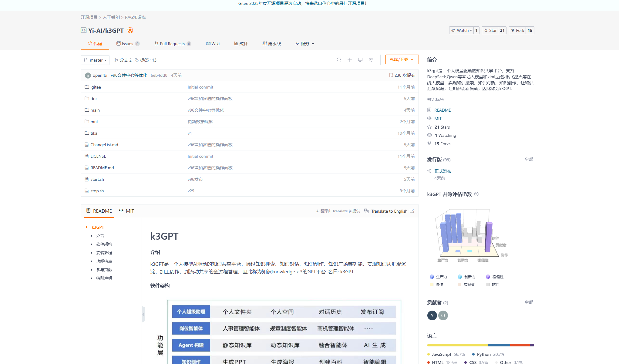Click the comment bubble icon near clone button

point(371,60)
